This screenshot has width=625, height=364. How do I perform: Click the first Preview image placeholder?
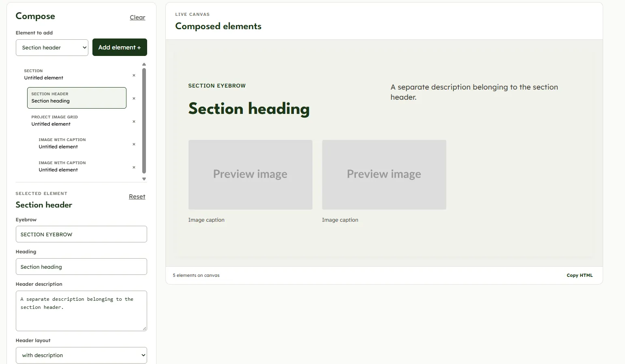pyautogui.click(x=250, y=175)
